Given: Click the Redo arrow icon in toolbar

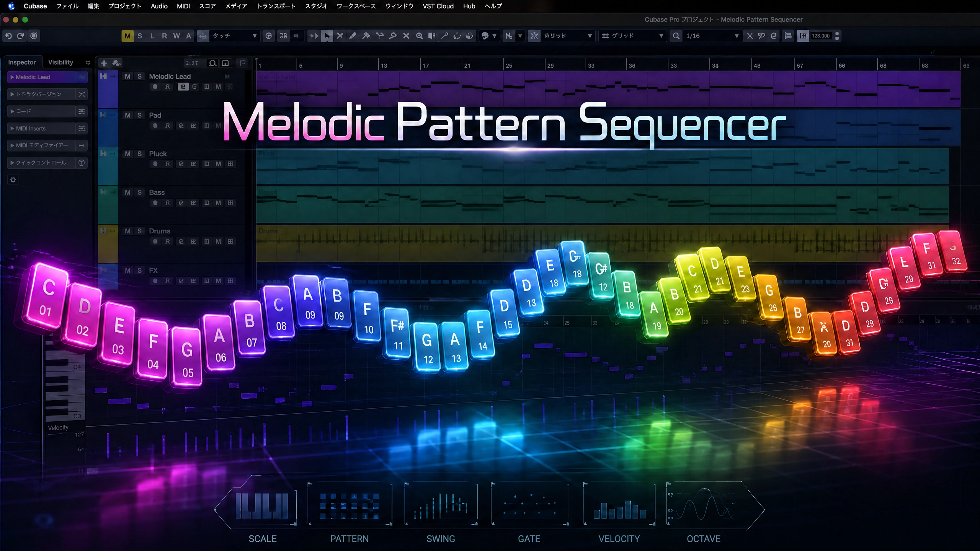Looking at the screenshot, I should point(21,36).
